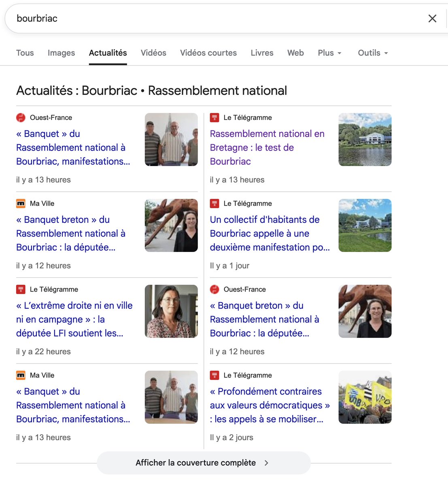Click the Ouest-France icon on the first article
Viewport: 448px width, 486px height.
coord(21,117)
